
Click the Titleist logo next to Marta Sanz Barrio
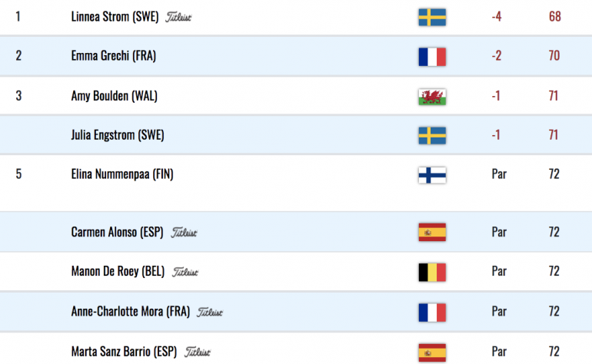pos(198,352)
